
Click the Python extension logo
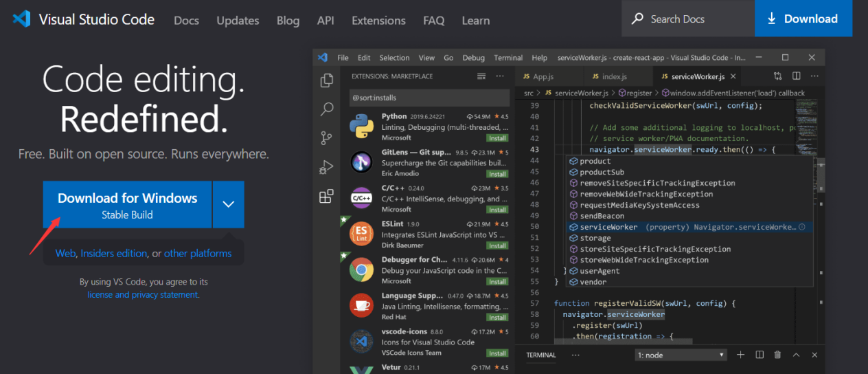click(361, 126)
